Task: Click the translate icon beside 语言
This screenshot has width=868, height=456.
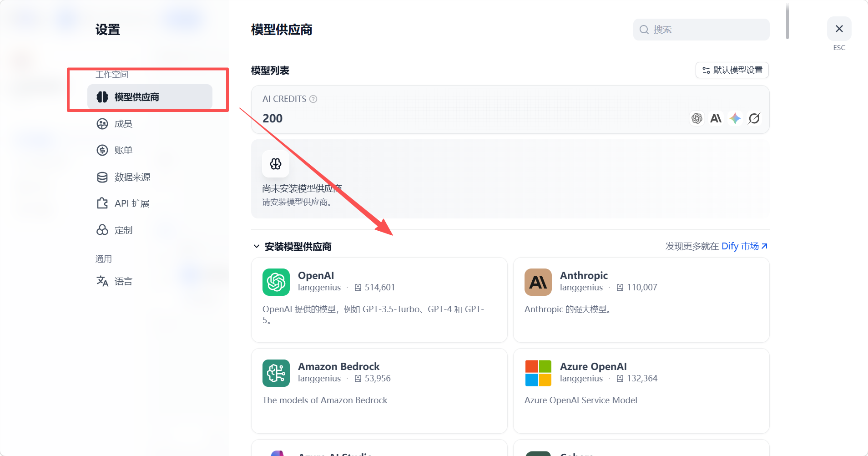Action: (102, 281)
